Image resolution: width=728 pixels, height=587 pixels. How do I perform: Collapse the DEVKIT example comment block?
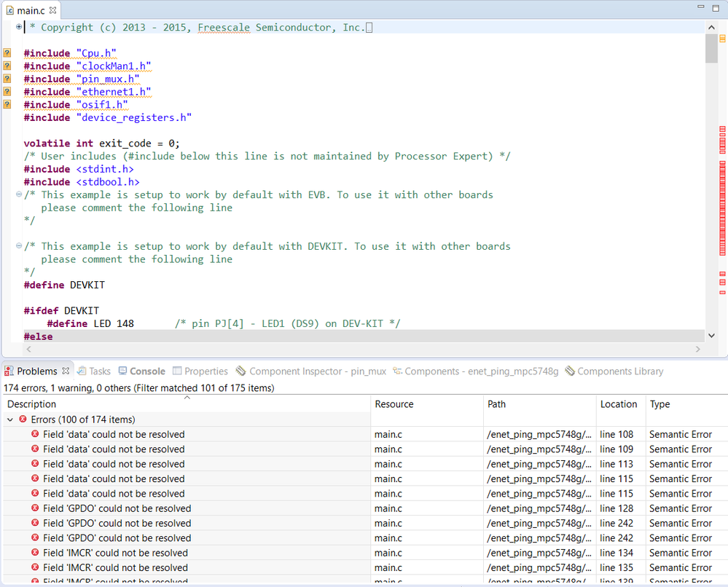point(18,246)
